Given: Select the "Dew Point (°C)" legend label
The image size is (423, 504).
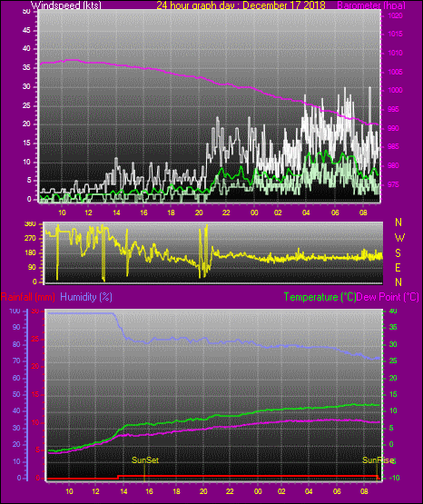Looking at the screenshot, I should (x=388, y=297).
